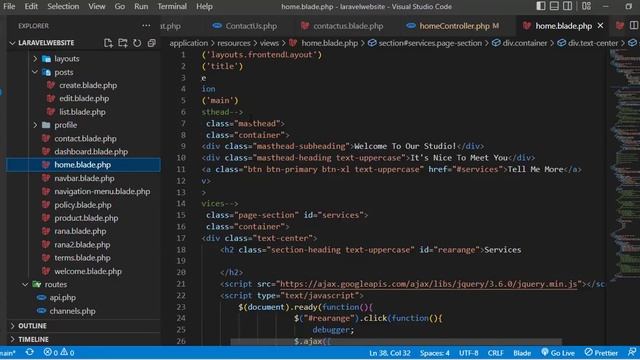Expand the profile folder
This screenshot has width=640, height=360.
pos(65,125)
